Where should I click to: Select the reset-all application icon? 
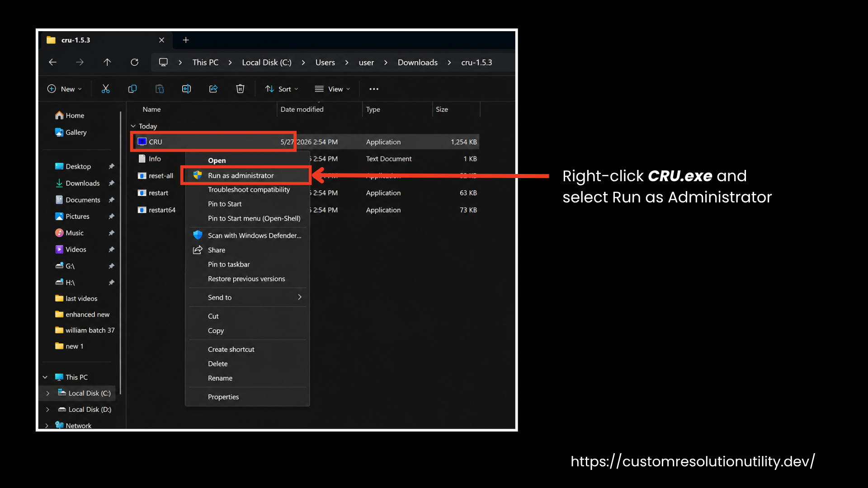(142, 176)
